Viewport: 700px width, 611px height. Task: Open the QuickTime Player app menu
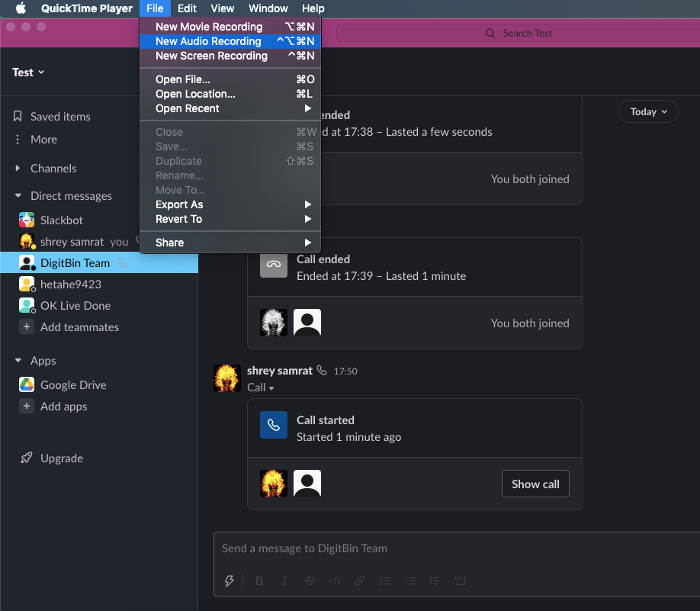point(87,8)
